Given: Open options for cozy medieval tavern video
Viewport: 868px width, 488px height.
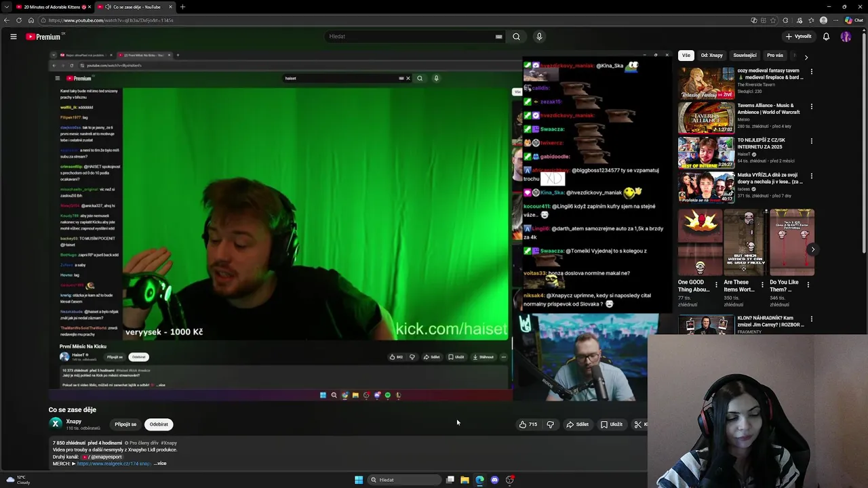Looking at the screenshot, I should (x=811, y=71).
